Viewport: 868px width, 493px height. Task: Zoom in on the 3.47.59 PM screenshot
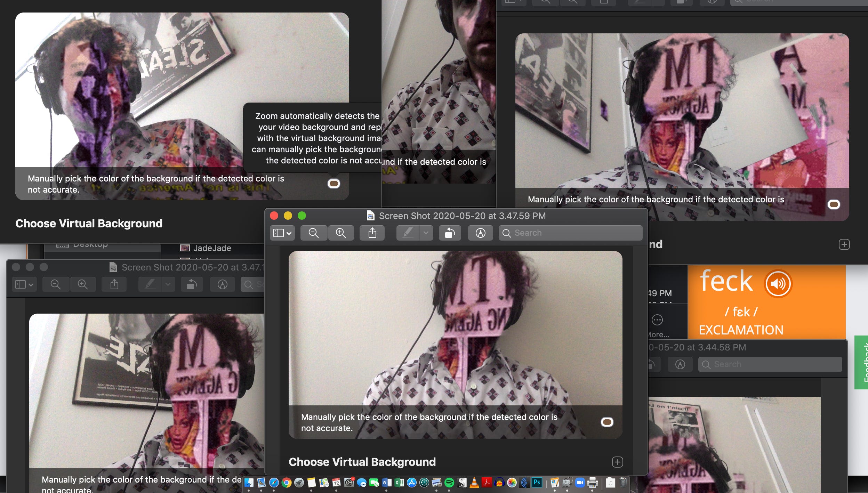click(340, 233)
